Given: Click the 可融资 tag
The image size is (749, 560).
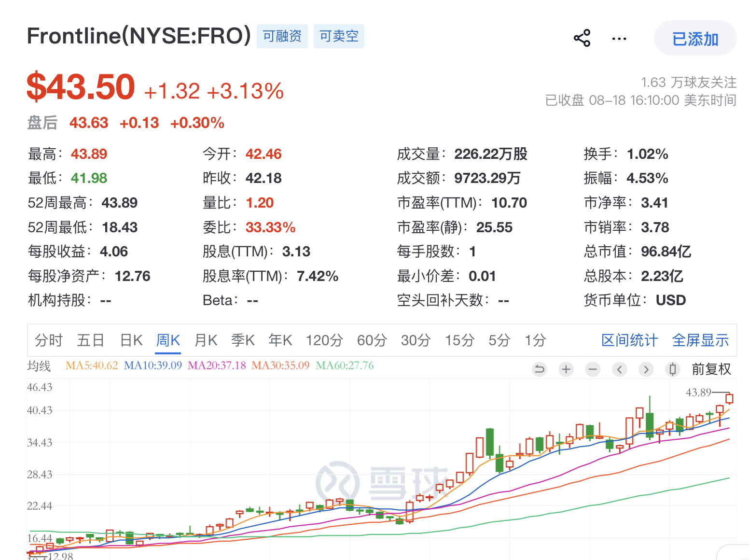Looking at the screenshot, I should click(x=282, y=36).
